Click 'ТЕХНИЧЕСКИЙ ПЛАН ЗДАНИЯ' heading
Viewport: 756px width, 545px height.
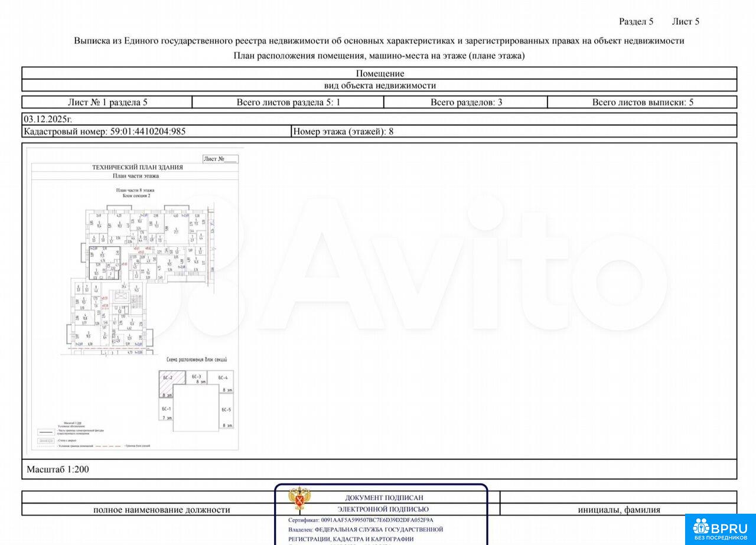(x=137, y=167)
